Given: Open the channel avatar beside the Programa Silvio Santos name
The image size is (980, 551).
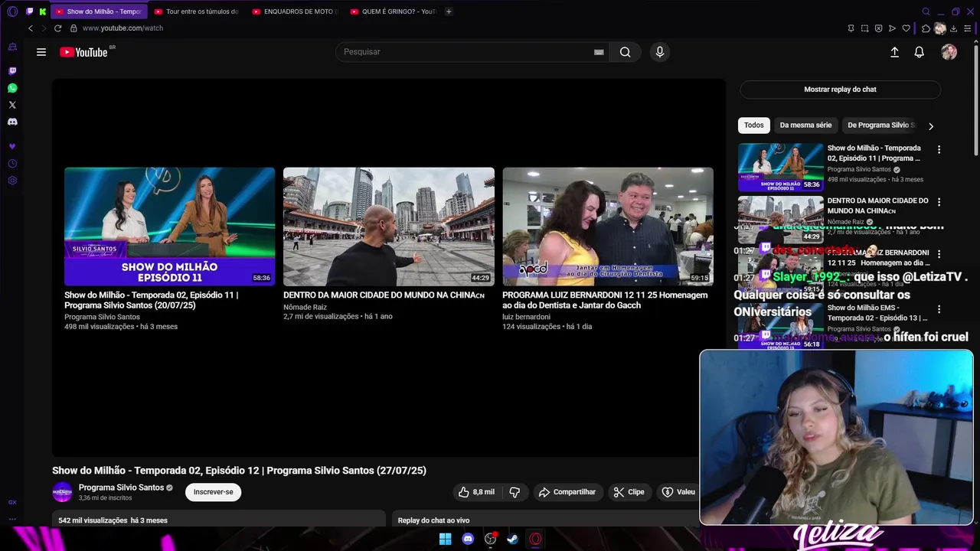Looking at the screenshot, I should pos(62,492).
